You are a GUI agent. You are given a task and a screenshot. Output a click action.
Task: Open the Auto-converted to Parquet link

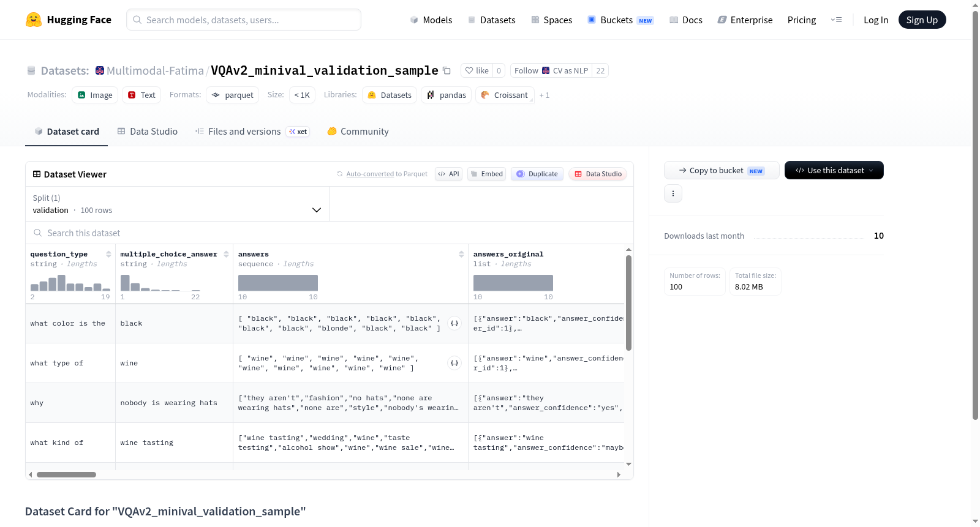click(x=386, y=174)
